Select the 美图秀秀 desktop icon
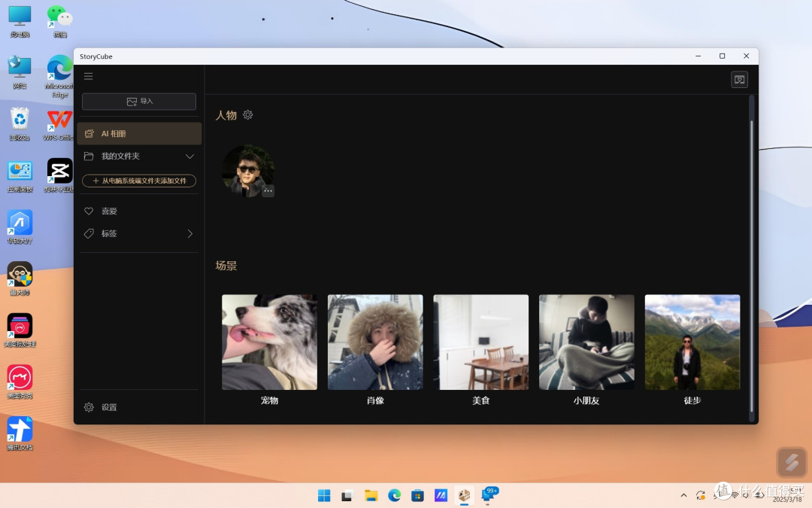The height and width of the screenshot is (508, 812). point(20,382)
